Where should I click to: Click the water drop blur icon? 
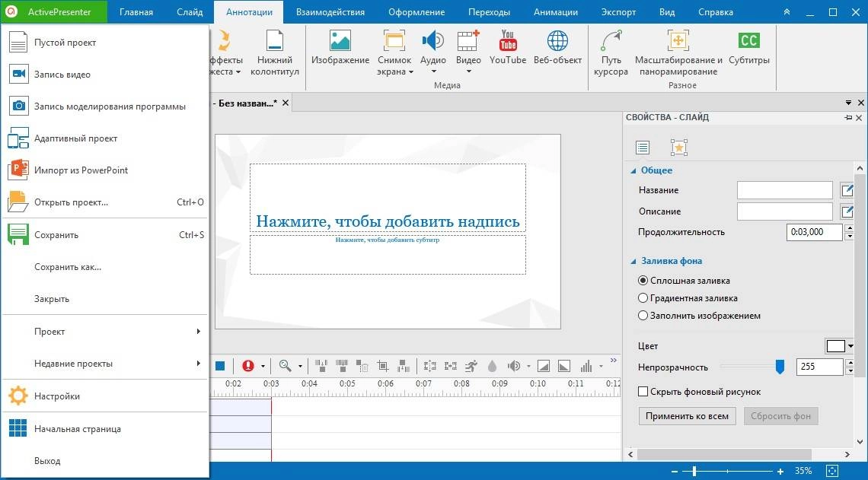(492, 366)
